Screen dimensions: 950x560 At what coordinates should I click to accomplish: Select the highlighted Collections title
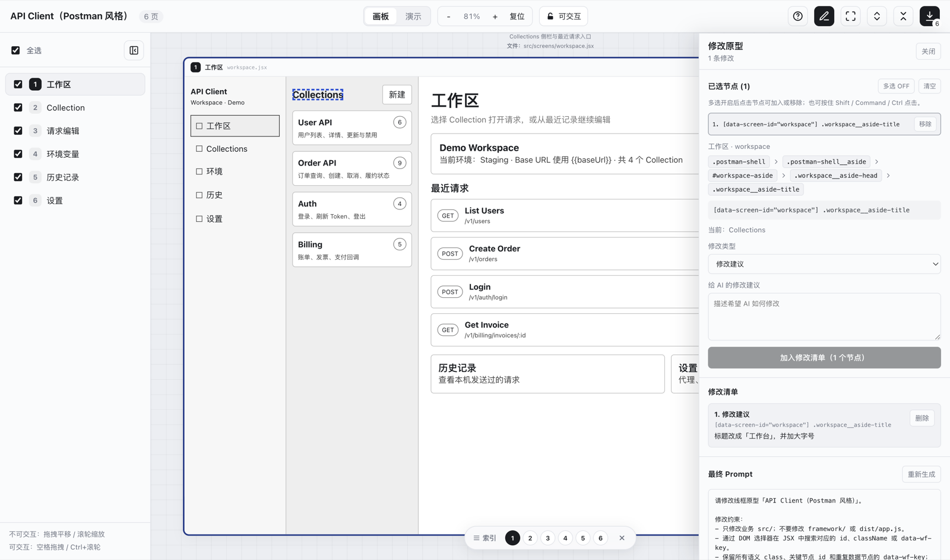tap(318, 95)
